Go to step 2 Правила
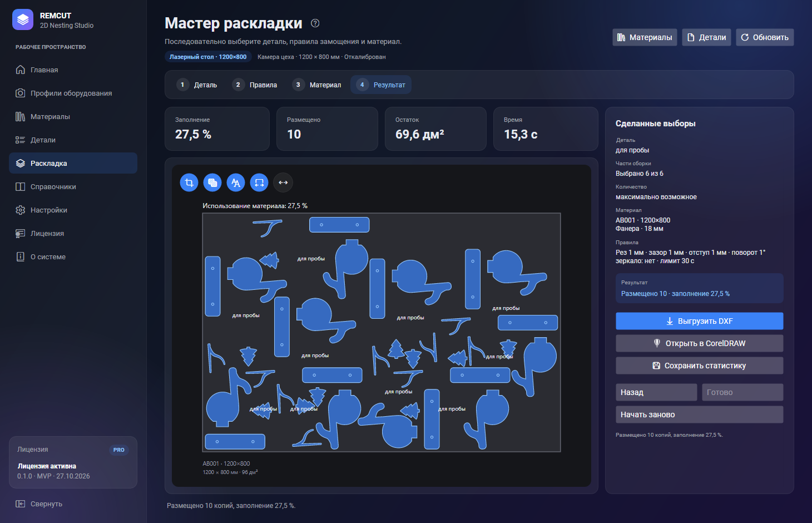This screenshot has height=523, width=812. [255, 85]
